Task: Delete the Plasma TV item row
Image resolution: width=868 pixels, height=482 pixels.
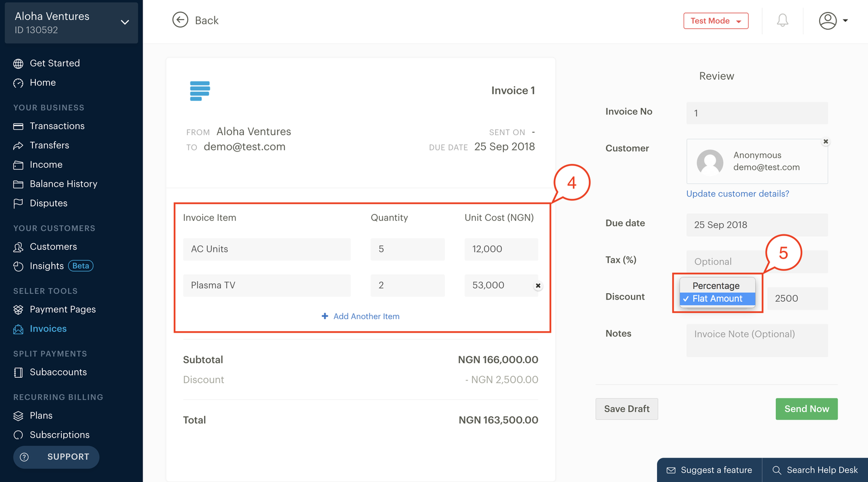Action: coord(538,286)
